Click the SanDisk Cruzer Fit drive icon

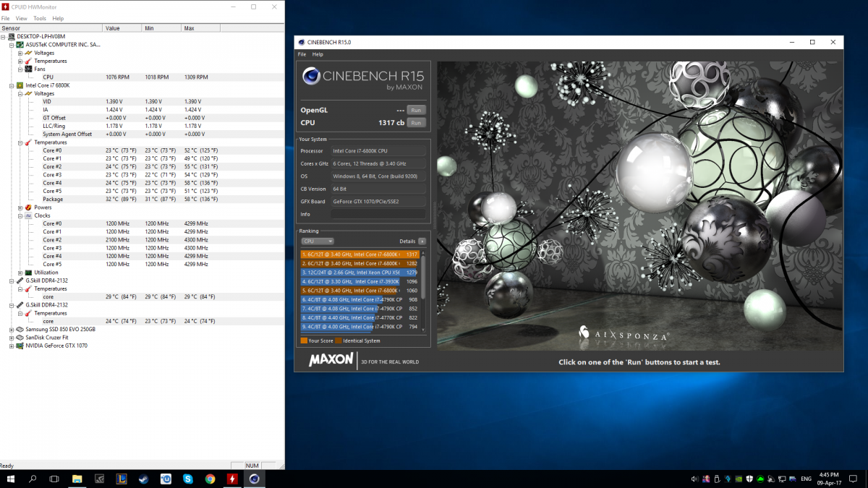click(x=20, y=338)
